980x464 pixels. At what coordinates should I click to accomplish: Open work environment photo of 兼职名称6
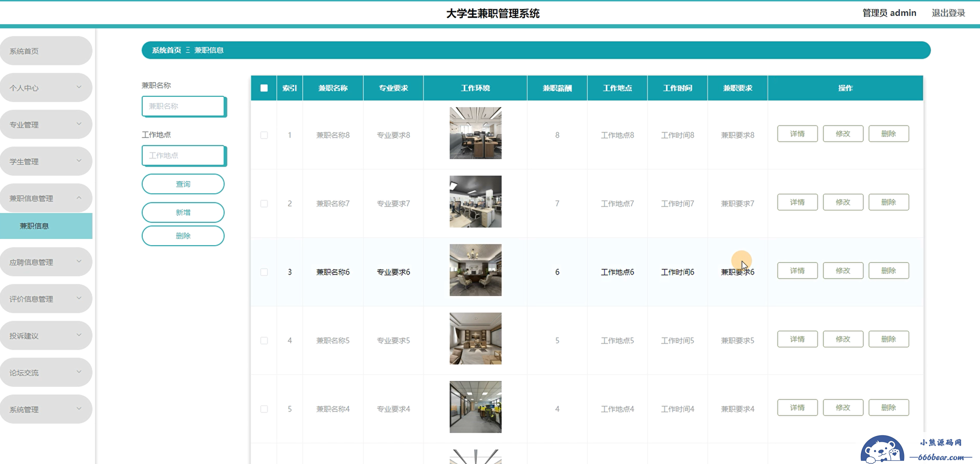point(475,270)
